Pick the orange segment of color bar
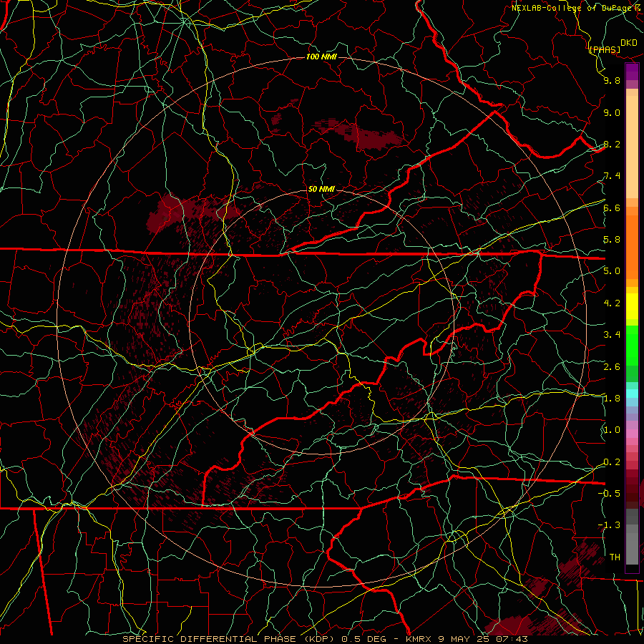This screenshot has width=644, height=644. [x=632, y=248]
